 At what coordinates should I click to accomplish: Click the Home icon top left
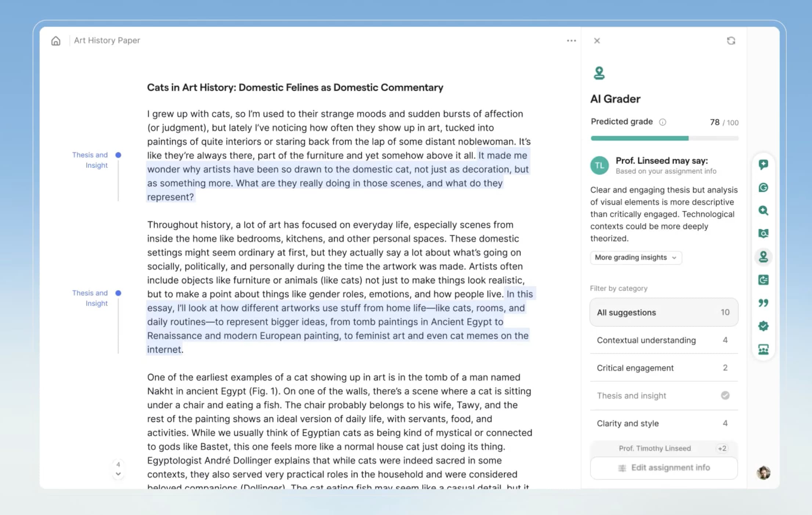56,41
